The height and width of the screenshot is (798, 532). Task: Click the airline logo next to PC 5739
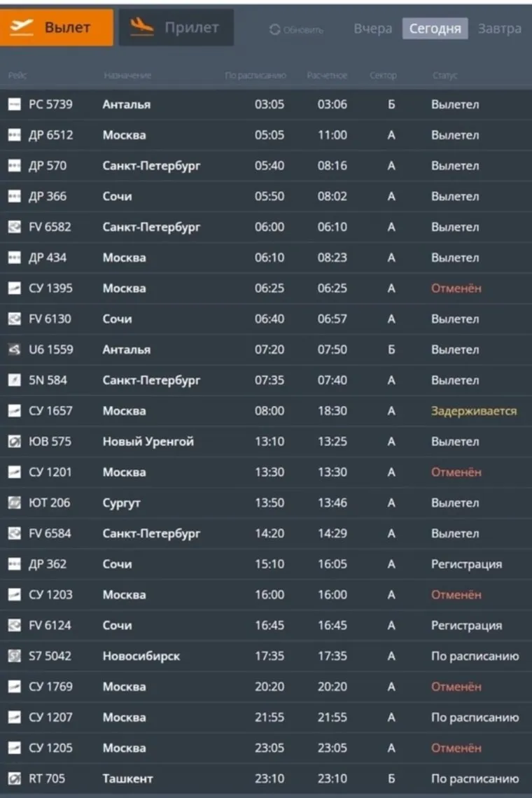click(14, 104)
